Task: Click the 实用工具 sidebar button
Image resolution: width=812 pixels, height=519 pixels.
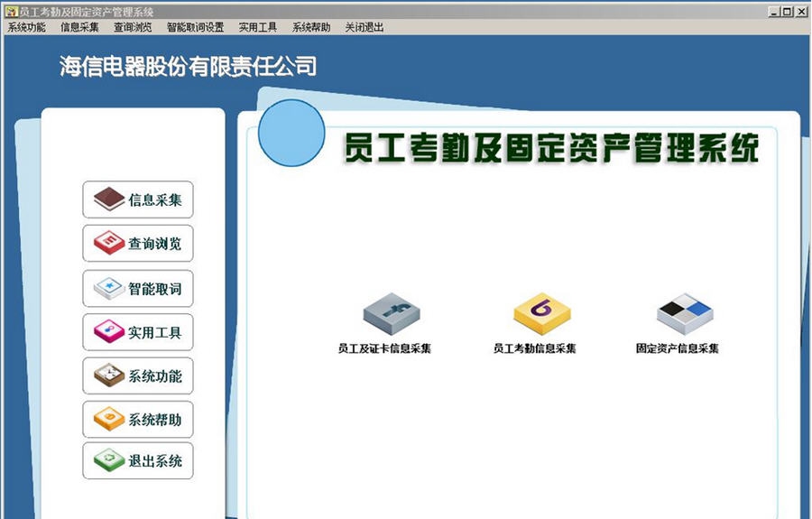Action: click(x=138, y=332)
